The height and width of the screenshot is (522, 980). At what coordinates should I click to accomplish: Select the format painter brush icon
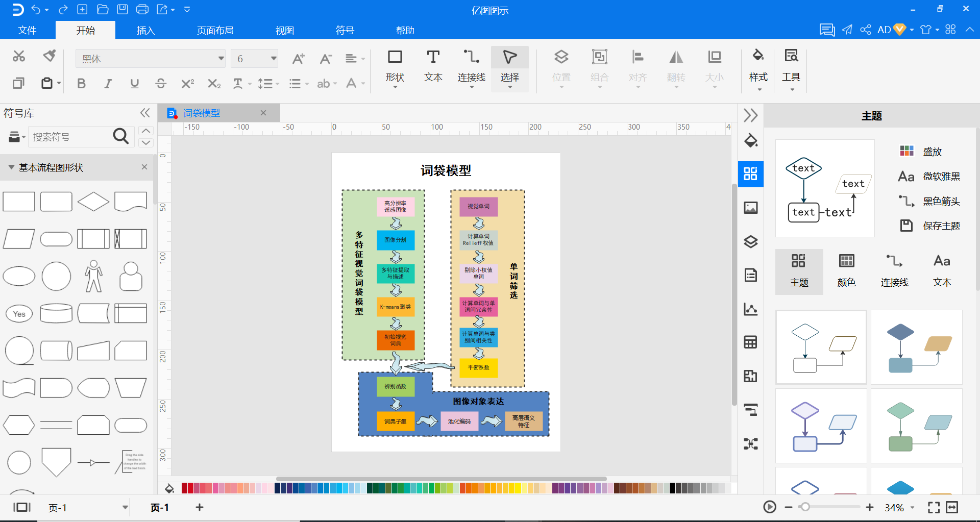(50, 55)
